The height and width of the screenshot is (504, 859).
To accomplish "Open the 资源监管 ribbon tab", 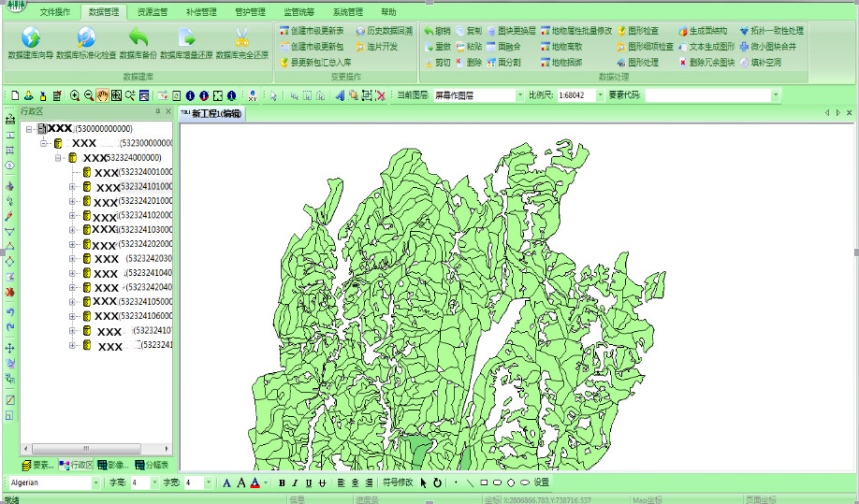I will (x=153, y=12).
